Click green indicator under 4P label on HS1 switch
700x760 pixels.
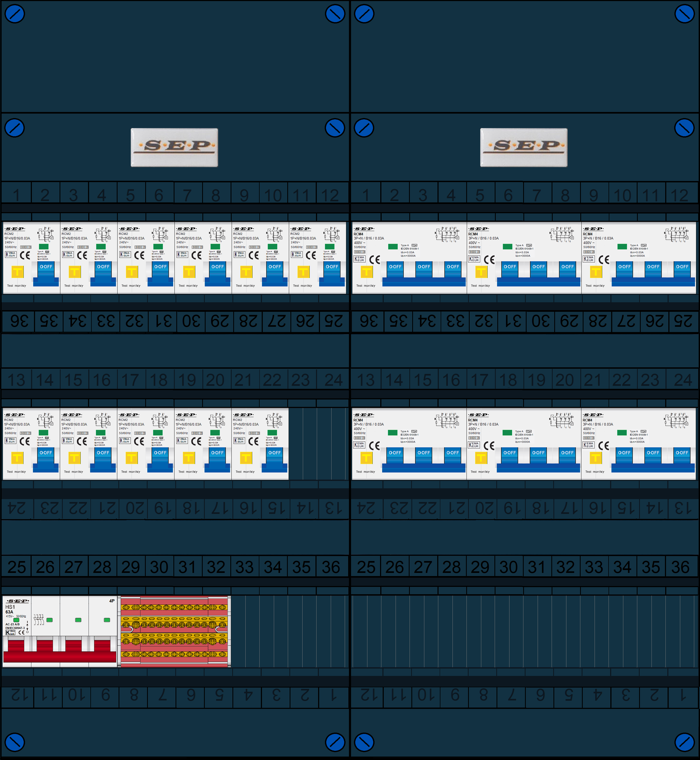pos(107,620)
